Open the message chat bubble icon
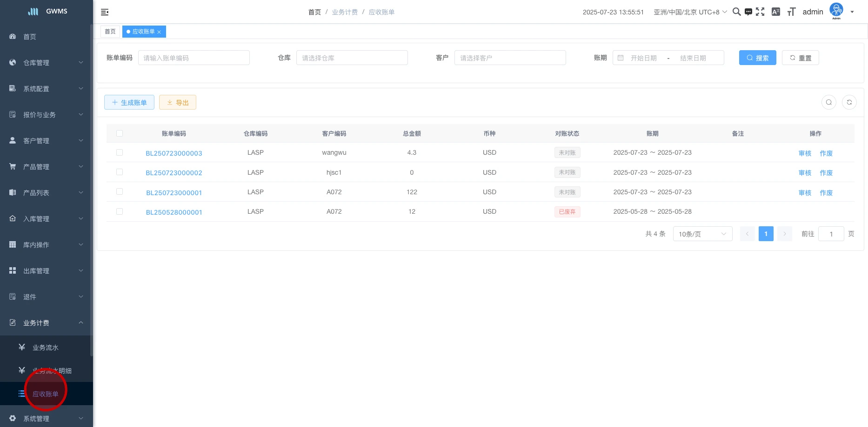Screen dimensions: 868x427 (x=748, y=12)
